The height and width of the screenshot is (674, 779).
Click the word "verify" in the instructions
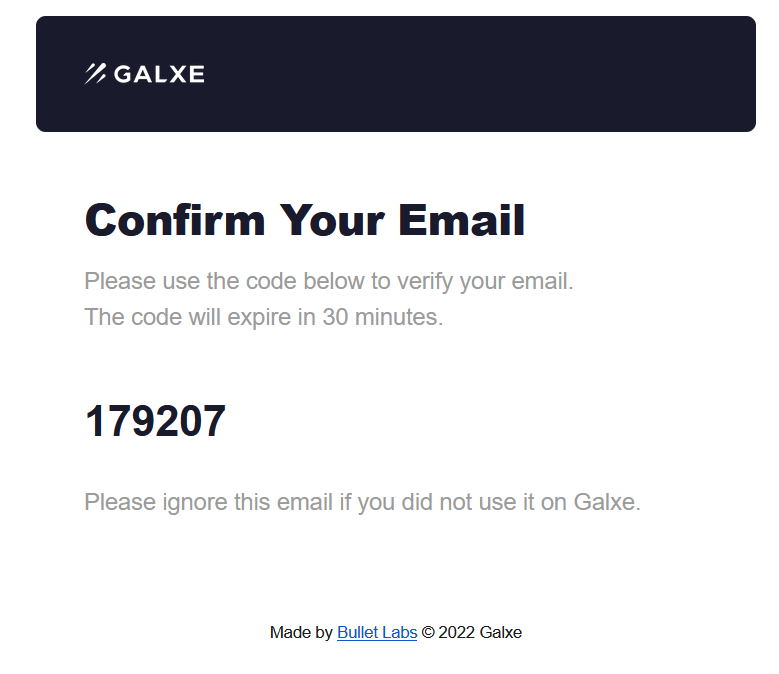coord(425,282)
